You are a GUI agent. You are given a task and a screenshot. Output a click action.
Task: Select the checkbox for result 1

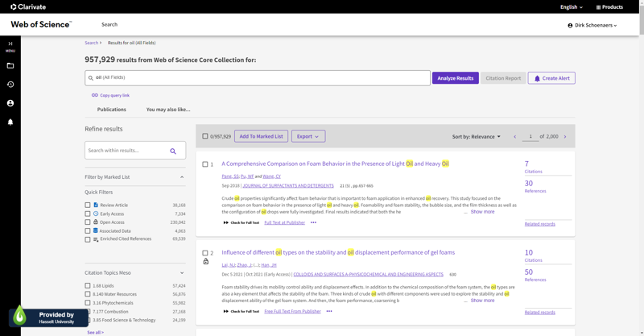coord(205,164)
